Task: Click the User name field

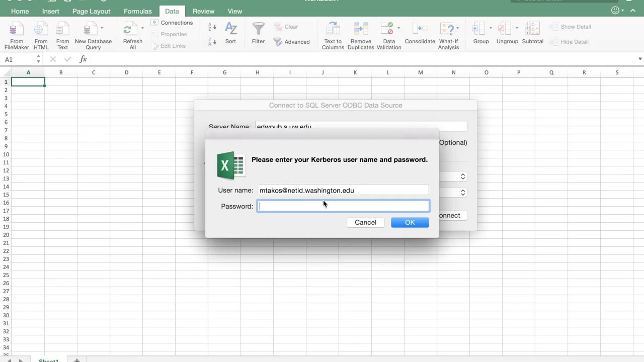Action: click(x=343, y=190)
